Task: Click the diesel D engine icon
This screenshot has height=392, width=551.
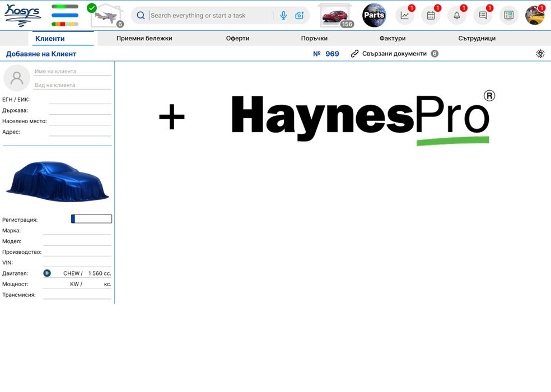Action: click(x=47, y=273)
